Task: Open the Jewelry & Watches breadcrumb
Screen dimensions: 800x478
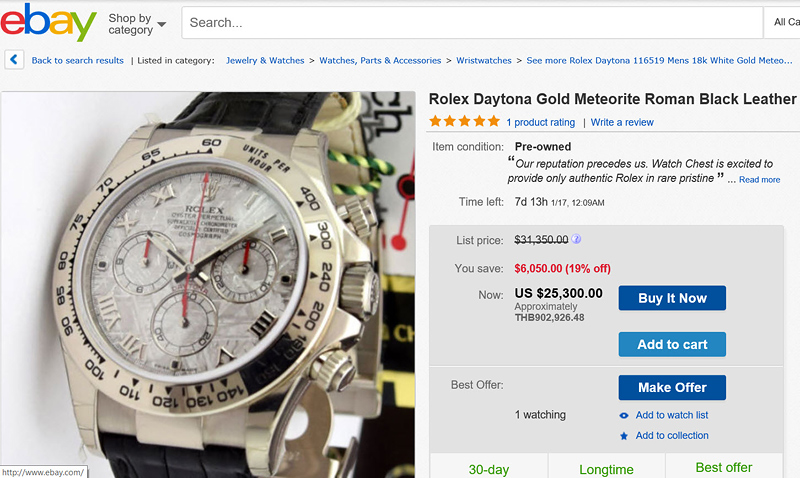Action: coord(265,61)
